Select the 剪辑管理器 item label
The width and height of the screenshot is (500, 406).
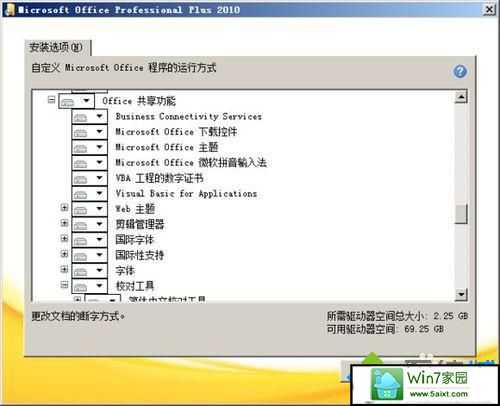point(140,224)
